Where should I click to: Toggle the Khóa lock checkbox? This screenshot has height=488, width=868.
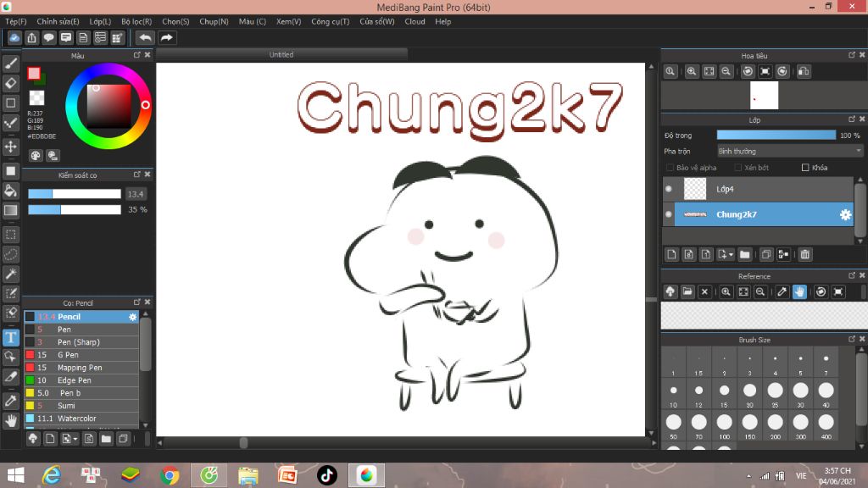[805, 168]
